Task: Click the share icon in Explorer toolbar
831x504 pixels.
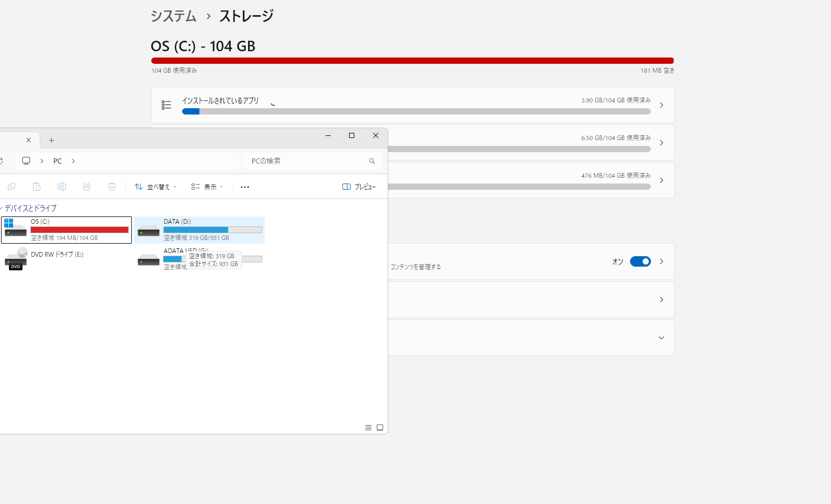Action: click(x=87, y=187)
